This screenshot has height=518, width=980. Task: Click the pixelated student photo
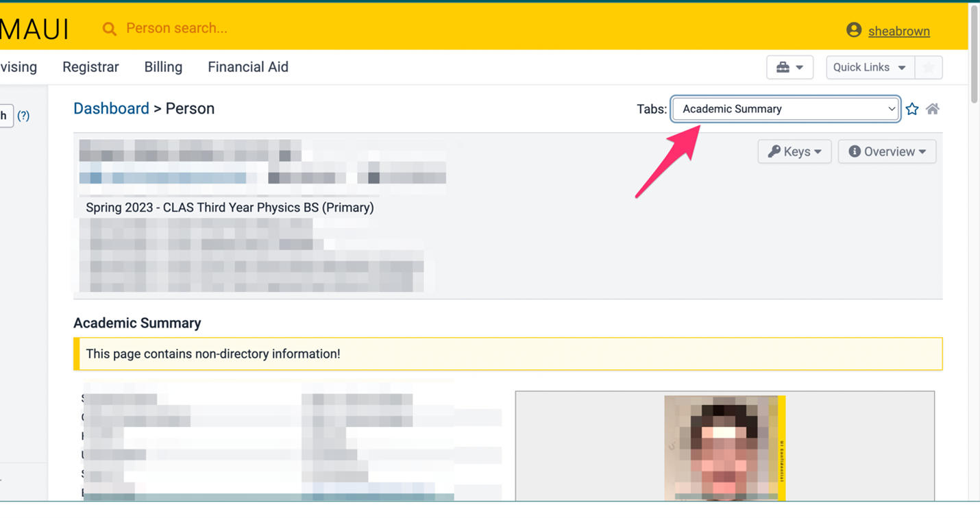724,447
